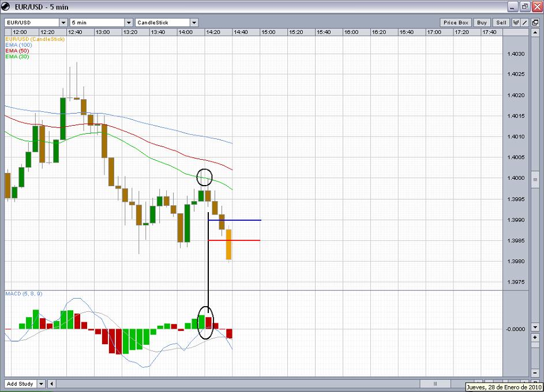Click the vertical price scrollbar thumb

point(535,180)
